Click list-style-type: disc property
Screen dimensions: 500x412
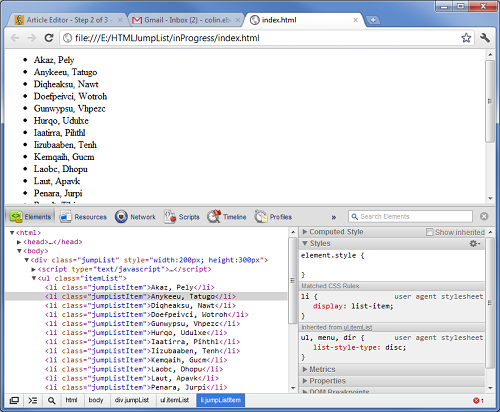tap(359, 348)
